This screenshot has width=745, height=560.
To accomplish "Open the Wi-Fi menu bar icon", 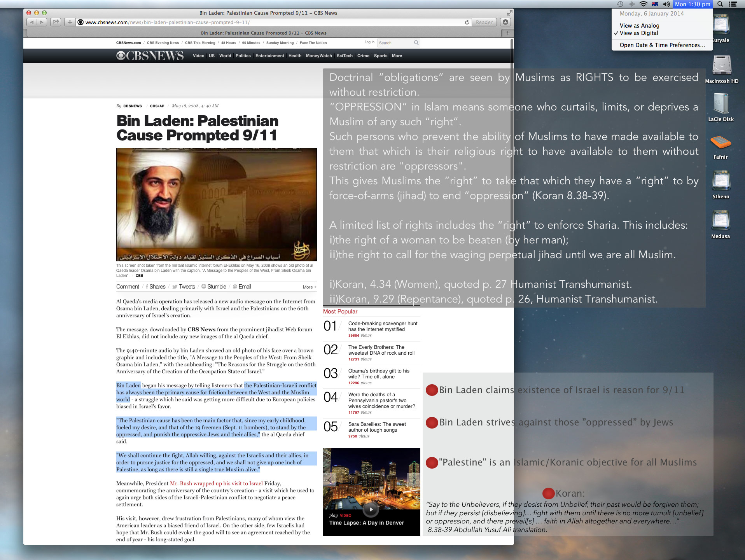I will point(644,4).
